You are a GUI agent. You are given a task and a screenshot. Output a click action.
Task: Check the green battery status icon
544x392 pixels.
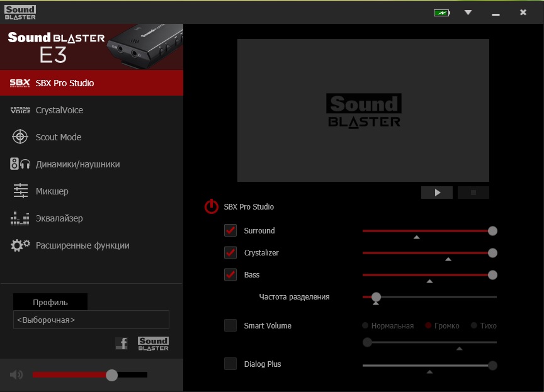coord(441,13)
